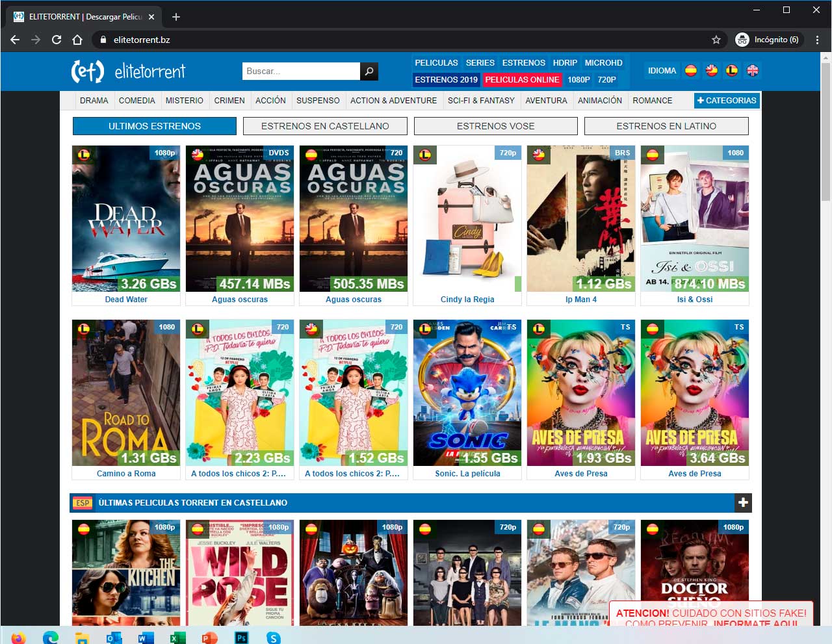Browse the SUSPENSO genre

(318, 101)
